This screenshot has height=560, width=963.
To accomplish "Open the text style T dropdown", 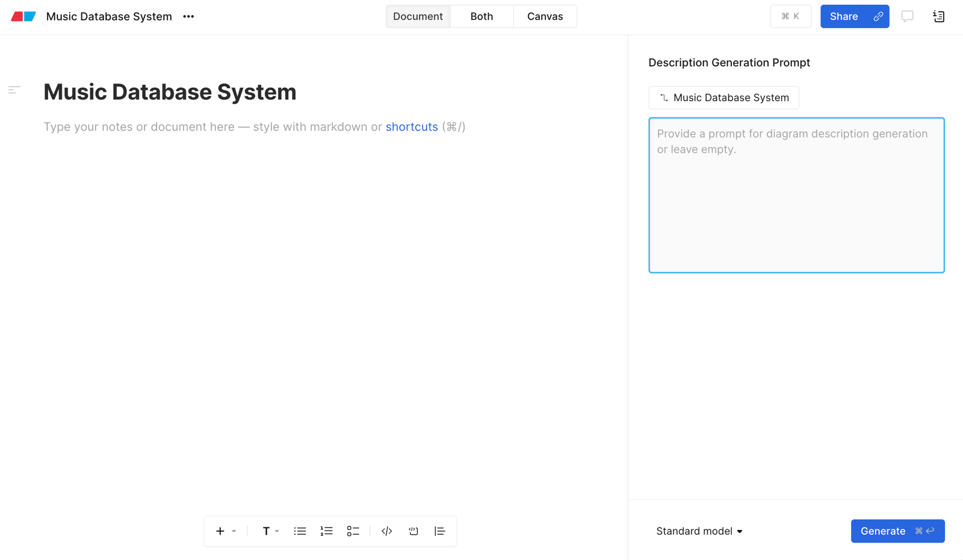I will coord(270,531).
